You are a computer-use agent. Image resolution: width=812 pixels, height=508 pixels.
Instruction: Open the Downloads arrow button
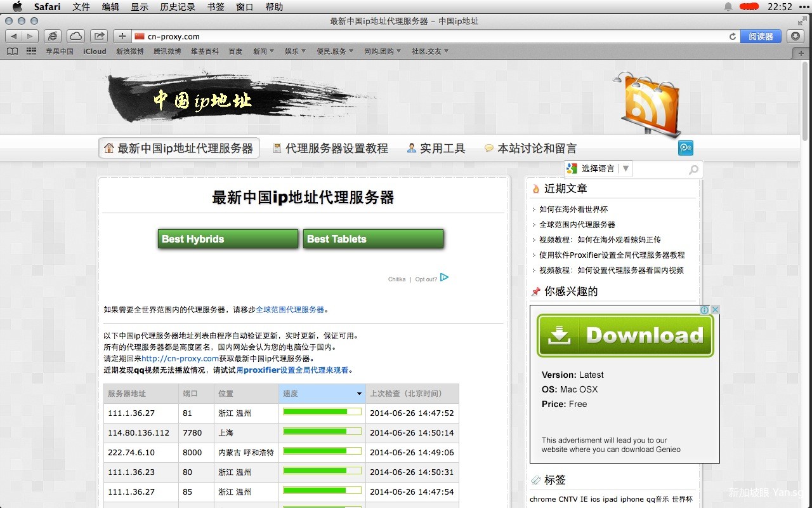coord(796,36)
